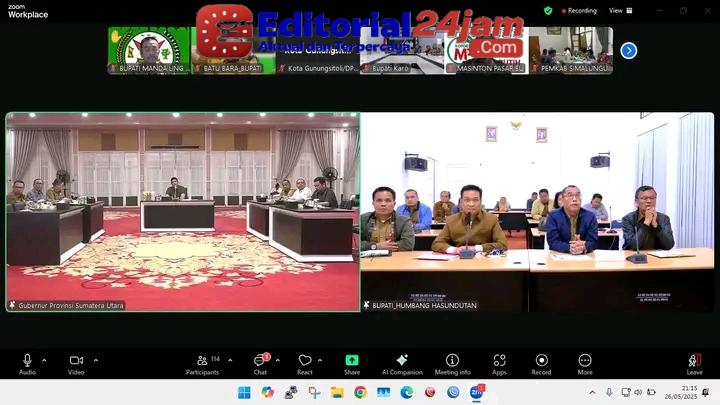Leave the meeting
The height and width of the screenshot is (405, 720).
694,361
